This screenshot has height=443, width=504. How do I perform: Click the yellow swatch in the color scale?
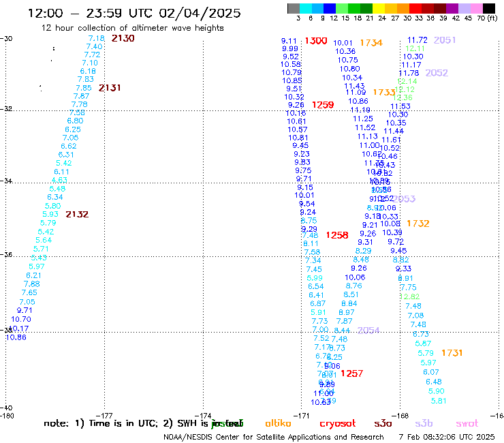(x=379, y=8)
